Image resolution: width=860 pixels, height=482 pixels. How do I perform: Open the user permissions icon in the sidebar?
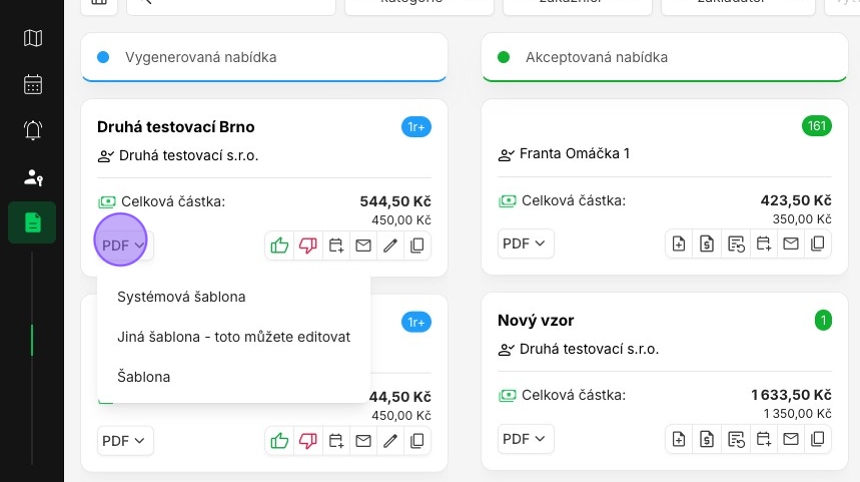pos(33,177)
